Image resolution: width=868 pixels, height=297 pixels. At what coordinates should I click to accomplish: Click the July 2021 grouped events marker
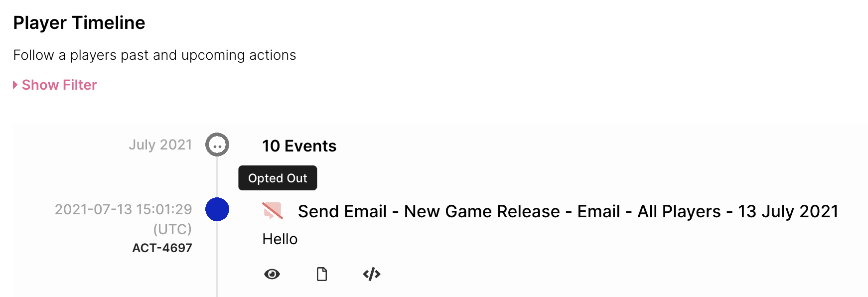[x=217, y=145]
